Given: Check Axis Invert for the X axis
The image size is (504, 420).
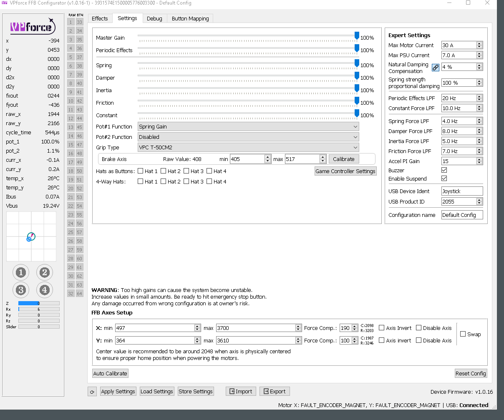Looking at the screenshot, I should (x=381, y=328).
